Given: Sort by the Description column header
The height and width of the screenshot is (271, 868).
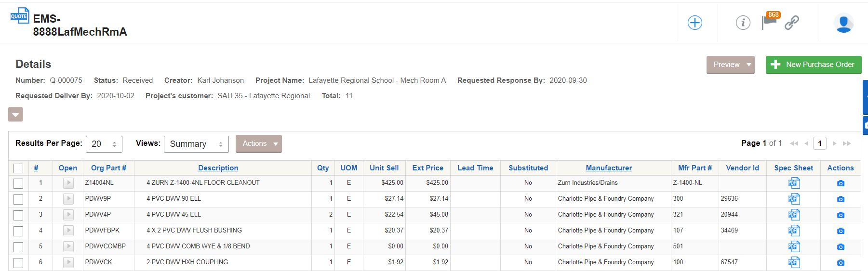Looking at the screenshot, I should (218, 168).
